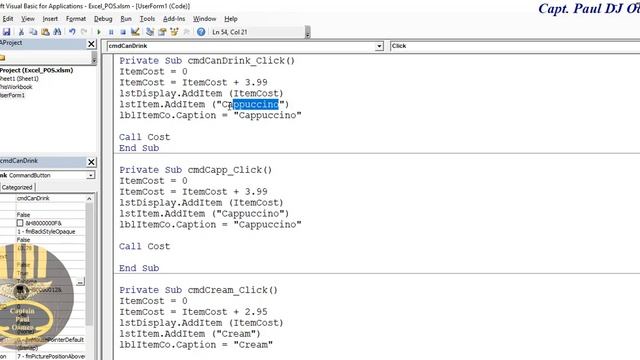This screenshot has width=640, height=360.
Task: Open the Help menu
Action: click(x=231, y=19)
